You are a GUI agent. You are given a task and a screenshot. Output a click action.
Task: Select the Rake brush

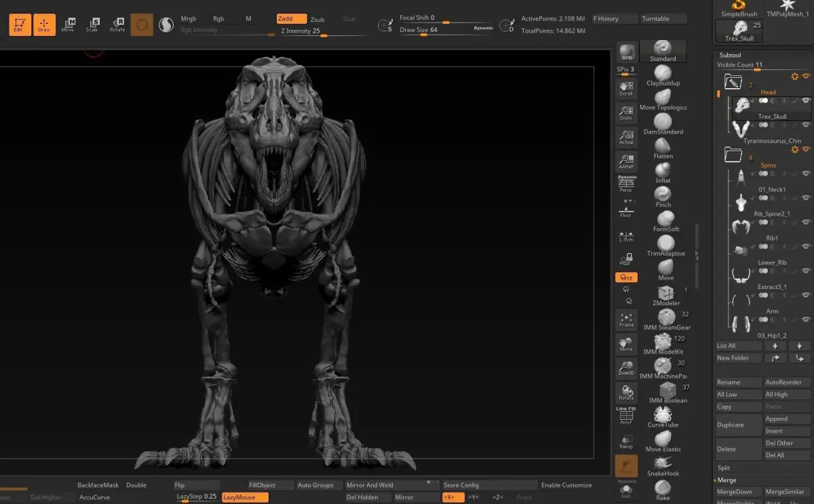click(663, 490)
